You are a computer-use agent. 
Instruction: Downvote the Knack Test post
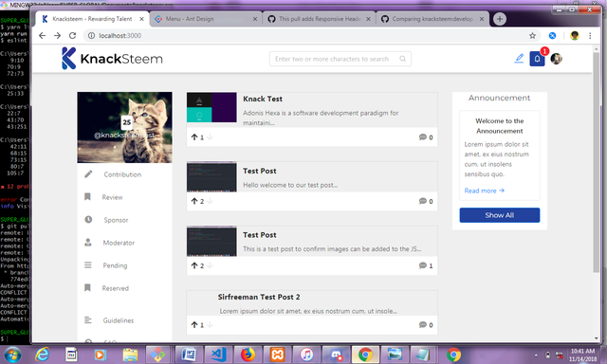pyautogui.click(x=210, y=136)
